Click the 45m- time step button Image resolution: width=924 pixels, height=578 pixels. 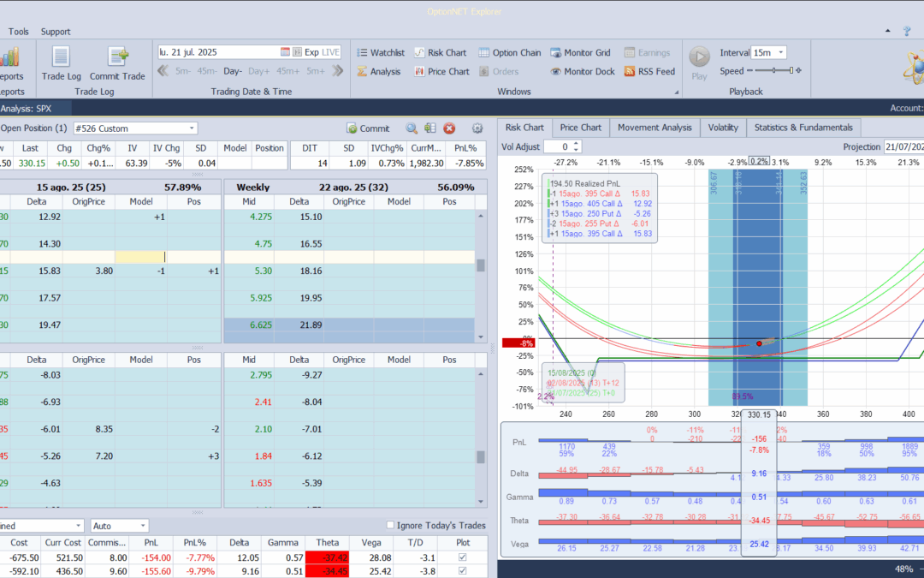207,71
